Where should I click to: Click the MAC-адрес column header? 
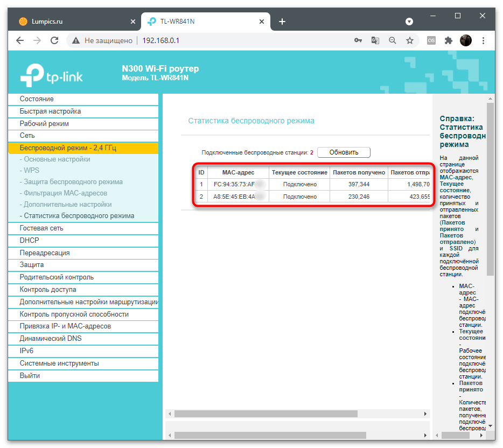pos(239,172)
